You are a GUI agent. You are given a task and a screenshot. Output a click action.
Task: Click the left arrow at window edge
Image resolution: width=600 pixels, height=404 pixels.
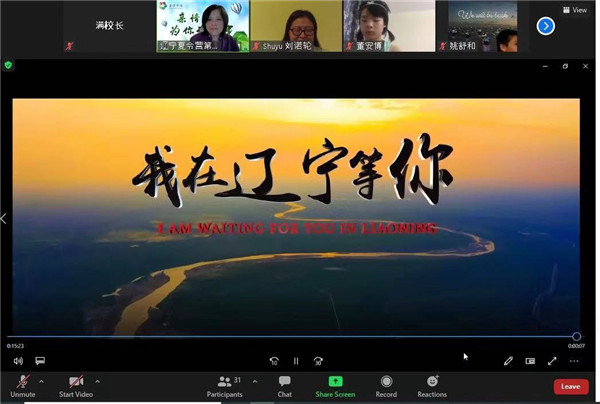[x=3, y=219]
